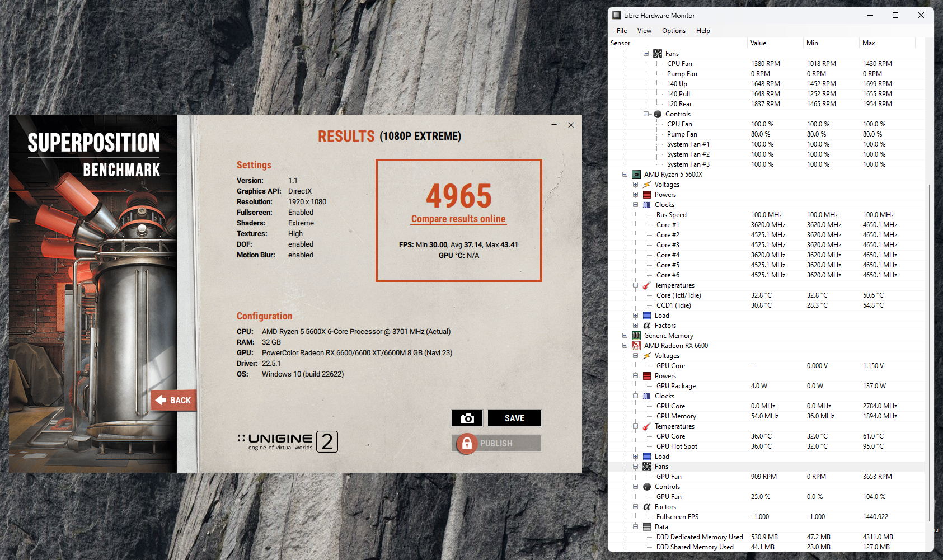Collapse the AMD Ryzen 5 5600X node
Screen dimensions: 943x560
click(625, 175)
